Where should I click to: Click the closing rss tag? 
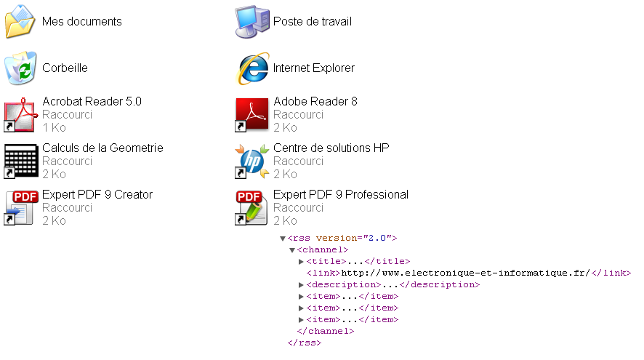pos(305,343)
